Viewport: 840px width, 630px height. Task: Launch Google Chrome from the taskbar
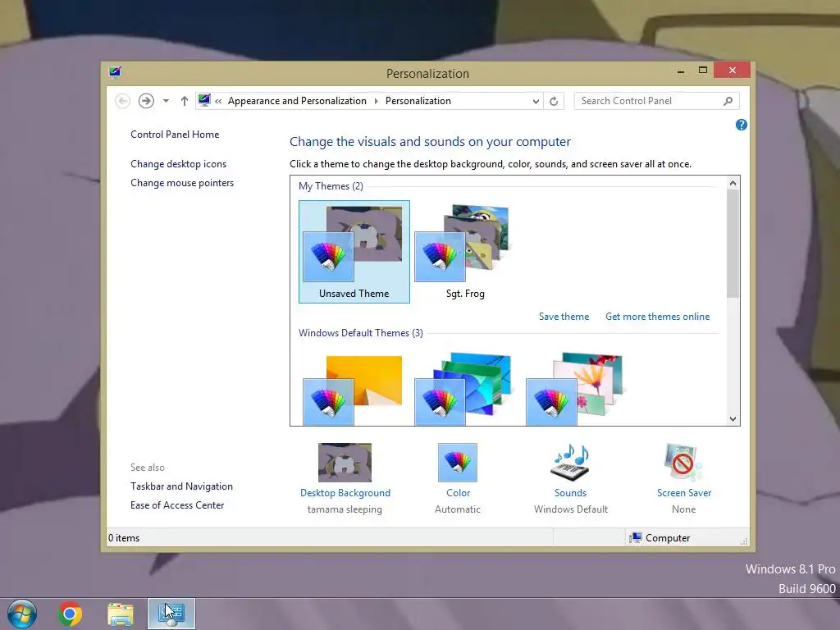(70, 614)
